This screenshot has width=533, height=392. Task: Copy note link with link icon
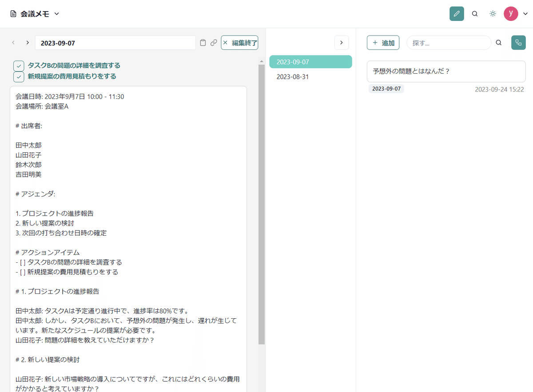click(x=214, y=43)
